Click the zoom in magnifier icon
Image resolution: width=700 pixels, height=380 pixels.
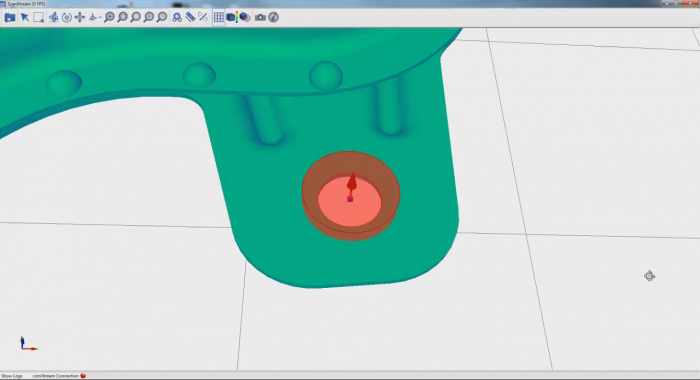tap(109, 17)
